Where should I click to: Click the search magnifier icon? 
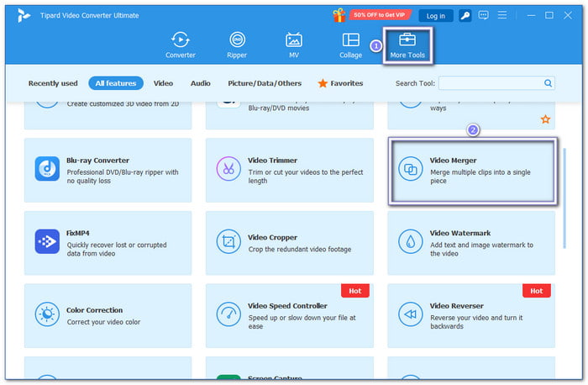point(548,83)
